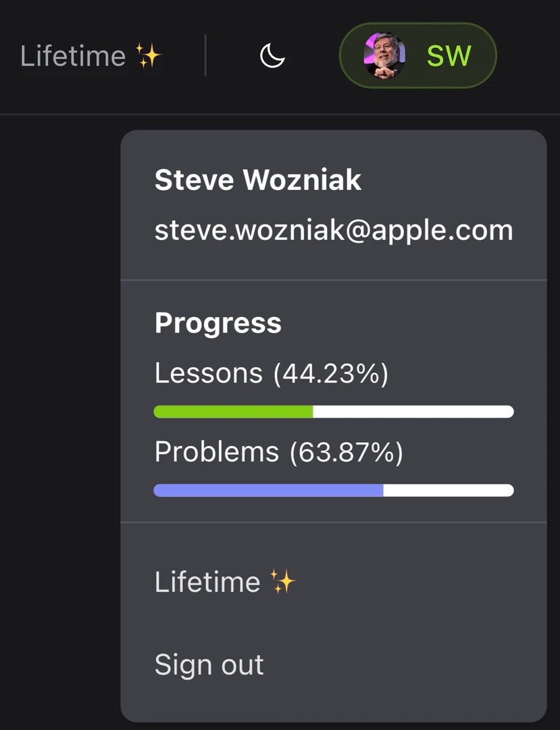Collapse the SW account dropdown

448,56
